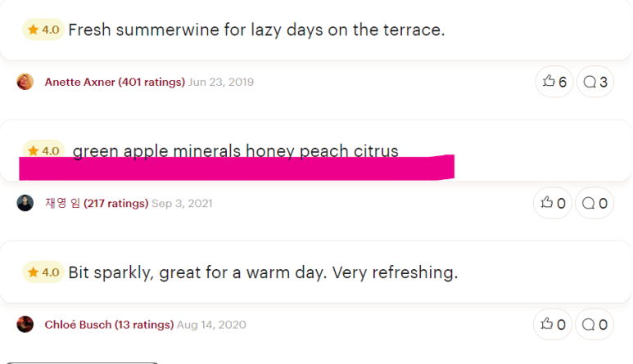Select the green apple minerals review text

pos(235,151)
